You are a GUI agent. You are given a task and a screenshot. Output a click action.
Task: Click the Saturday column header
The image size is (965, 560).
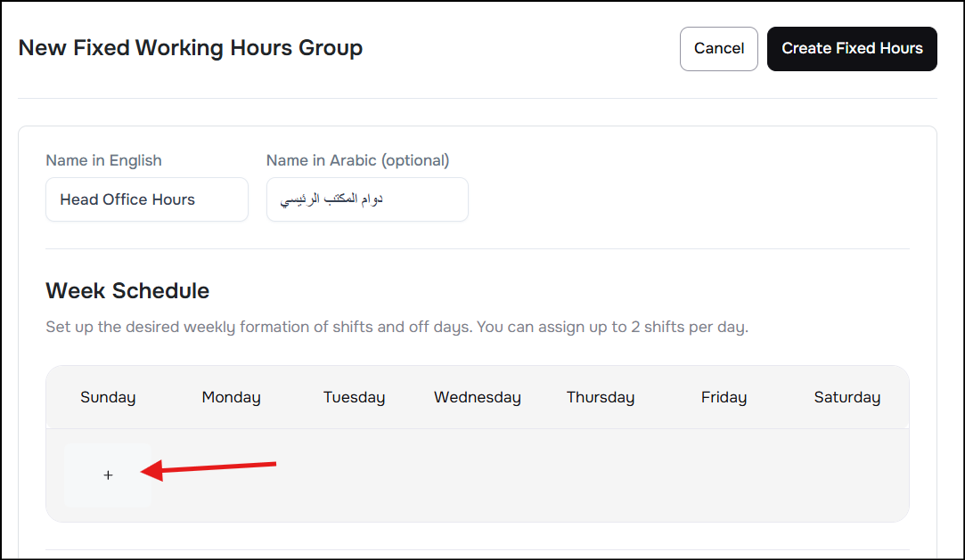[846, 397]
